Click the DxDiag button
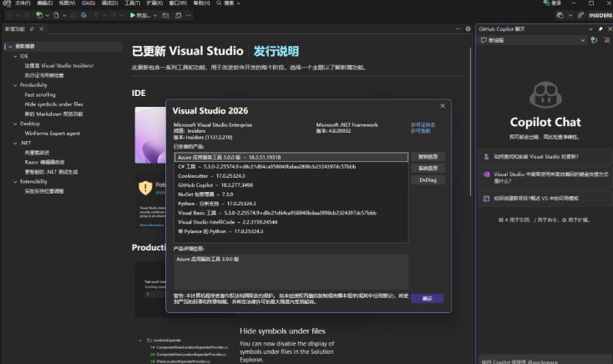The width and height of the screenshot is (613, 364). [x=428, y=179]
